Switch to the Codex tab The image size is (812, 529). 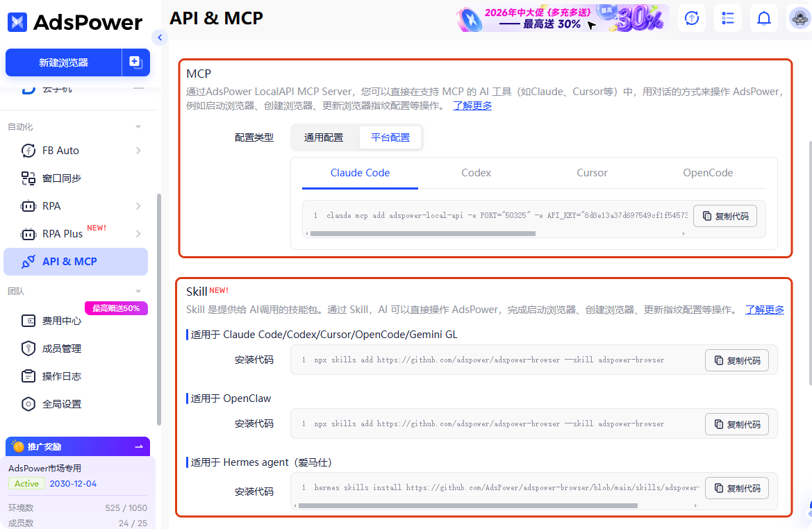point(476,173)
